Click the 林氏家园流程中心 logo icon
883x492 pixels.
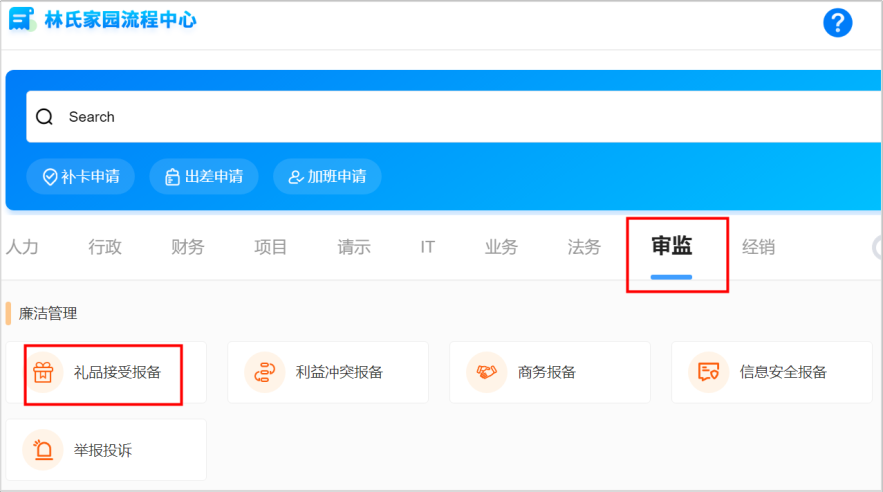(x=22, y=20)
